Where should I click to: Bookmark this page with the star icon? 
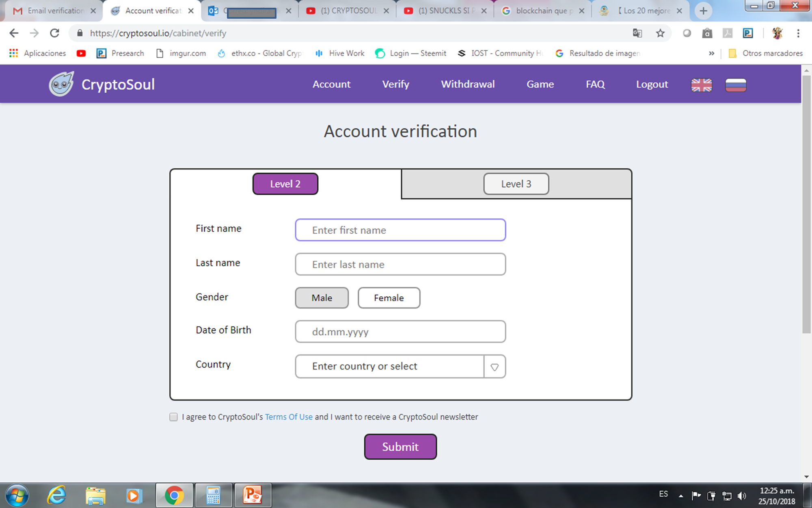(x=660, y=33)
